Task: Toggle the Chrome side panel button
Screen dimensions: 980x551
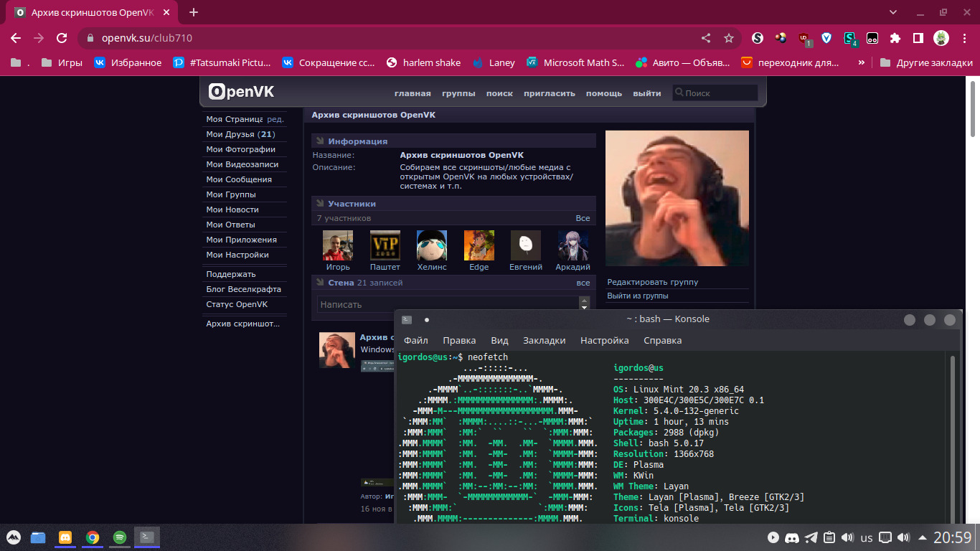Action: coord(918,38)
